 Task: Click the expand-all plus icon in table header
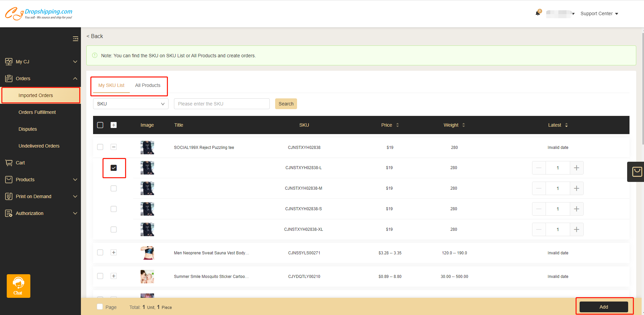tap(114, 125)
